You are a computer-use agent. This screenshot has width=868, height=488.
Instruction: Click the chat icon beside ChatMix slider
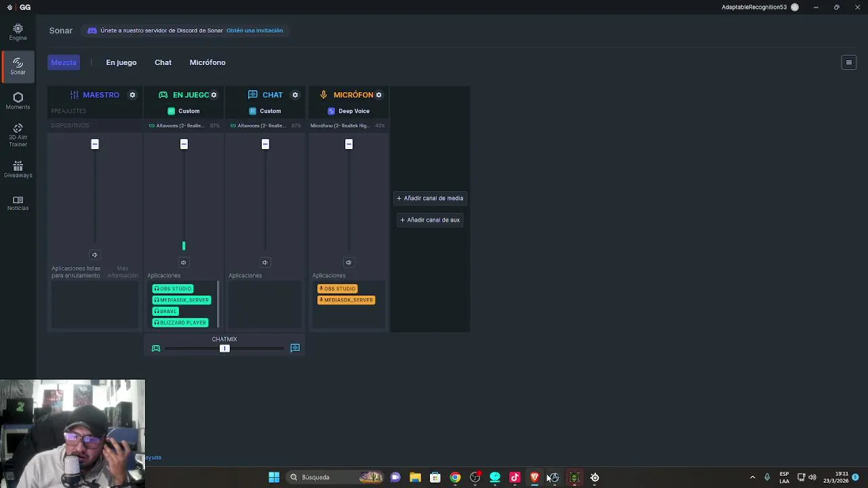click(x=295, y=348)
